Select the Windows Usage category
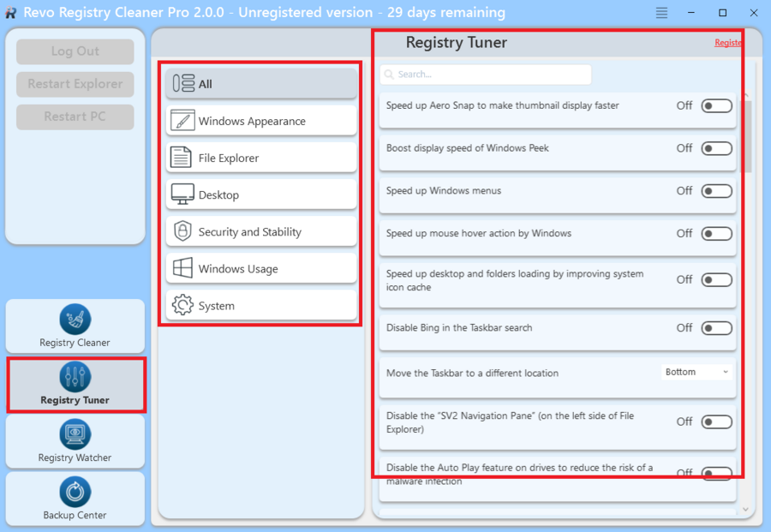The image size is (771, 532). [x=261, y=268]
